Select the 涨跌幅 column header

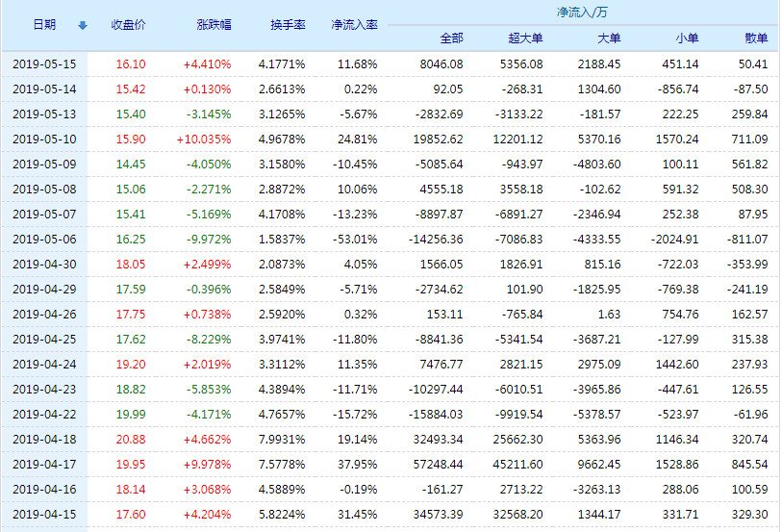214,25
